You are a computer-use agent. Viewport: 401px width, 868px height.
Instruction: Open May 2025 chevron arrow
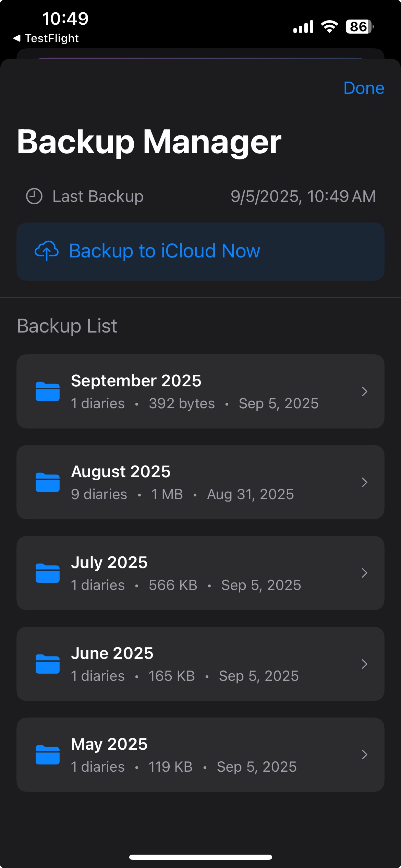tap(364, 755)
